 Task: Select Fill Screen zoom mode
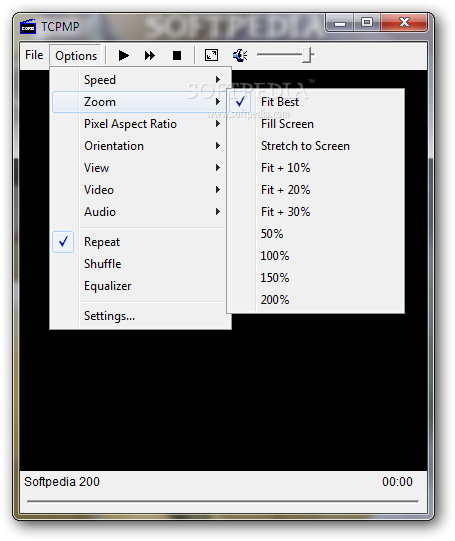pos(316,124)
